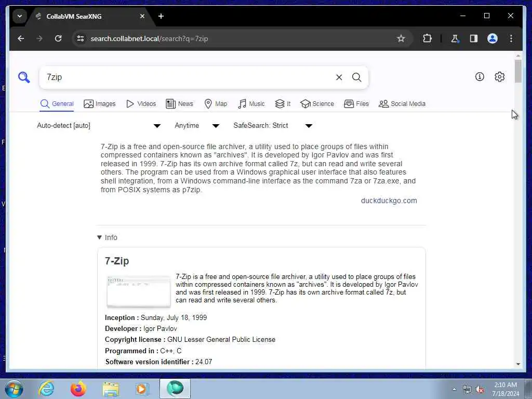Click the 7-Zip screenshot thumbnail
This screenshot has height=399, width=532.
(138, 291)
